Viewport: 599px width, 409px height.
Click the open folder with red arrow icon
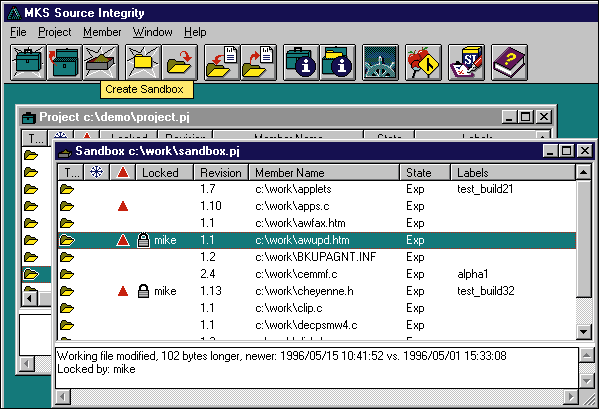coord(180,62)
